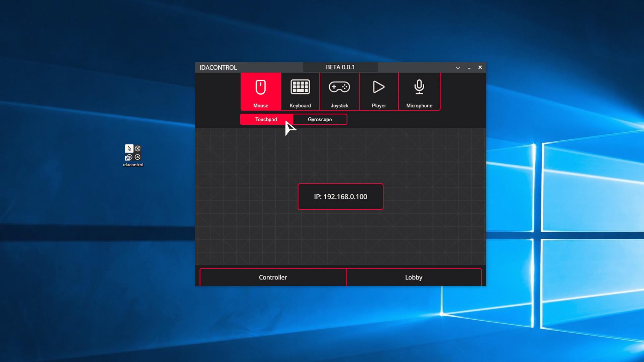Select the Mouse control mode icon
The width and height of the screenshot is (644, 362).
click(x=261, y=88)
